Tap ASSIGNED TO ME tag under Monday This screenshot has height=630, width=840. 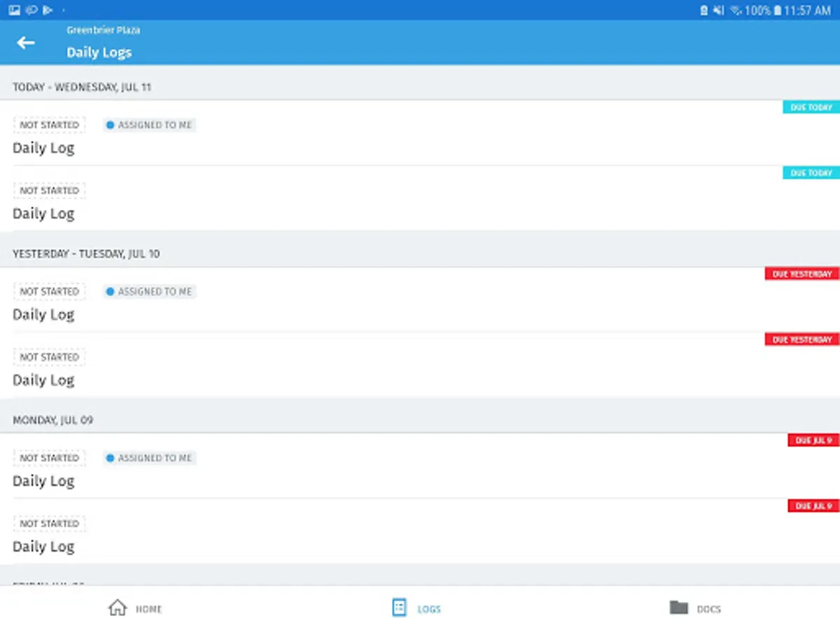(x=149, y=458)
